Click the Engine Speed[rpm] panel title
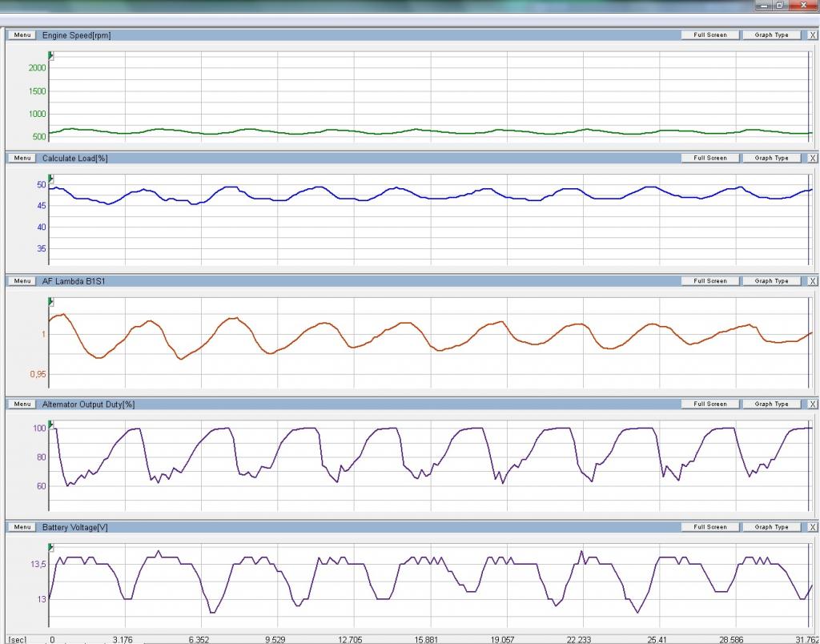 pyautogui.click(x=76, y=35)
